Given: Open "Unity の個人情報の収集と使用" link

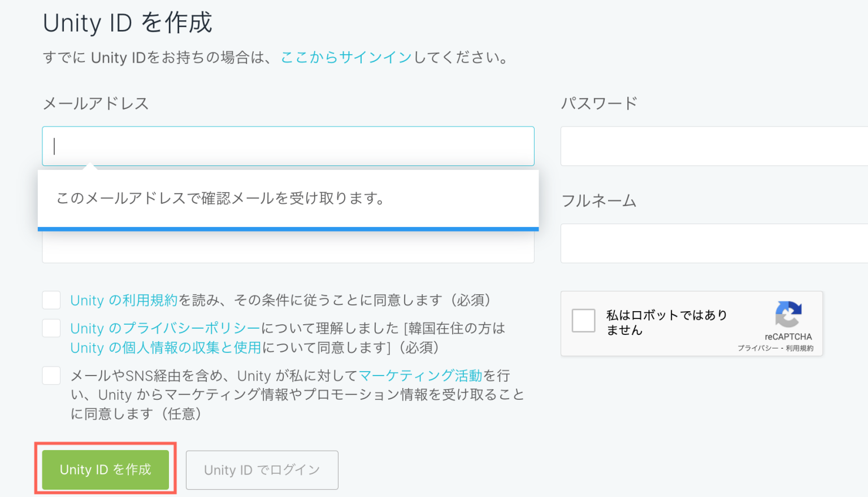Looking at the screenshot, I should point(166,348).
